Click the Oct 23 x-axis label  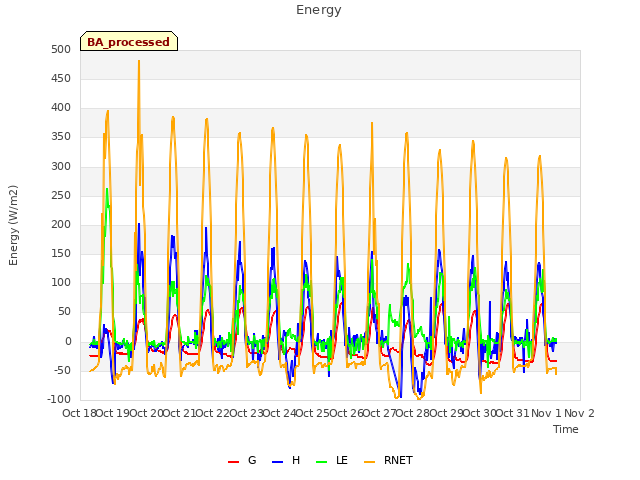(246, 413)
